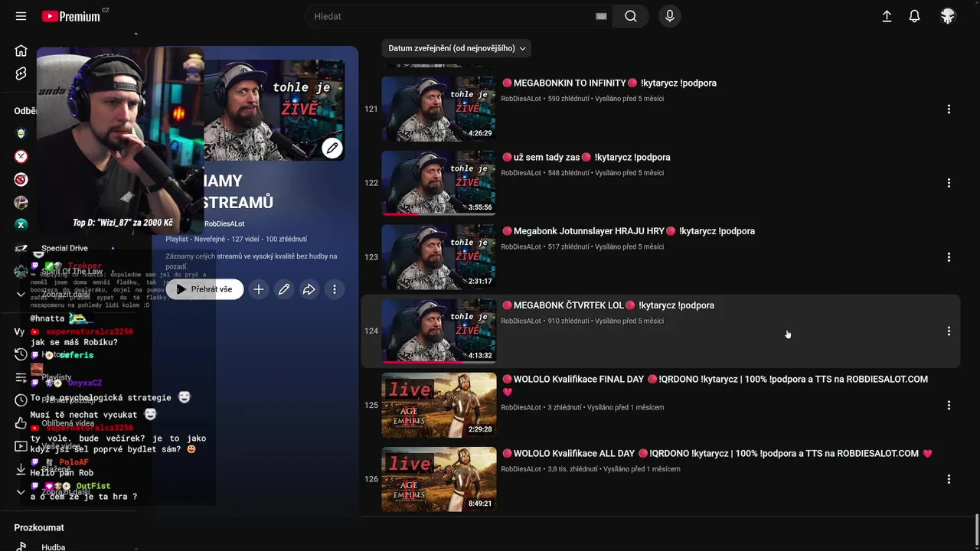Open Your videos icon in sidebar
This screenshot has width=980, height=551.
point(21,446)
